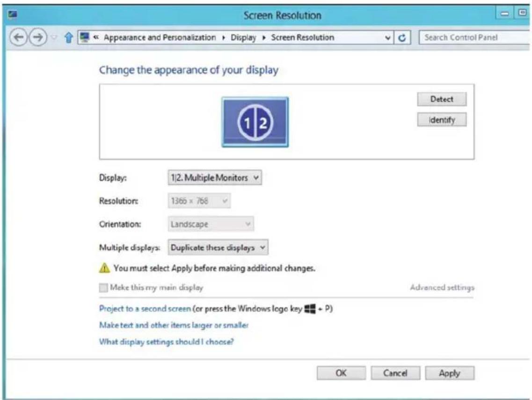Open recent locations arrow beside Forward button
The width and height of the screenshot is (532, 400).
pyautogui.click(x=54, y=37)
